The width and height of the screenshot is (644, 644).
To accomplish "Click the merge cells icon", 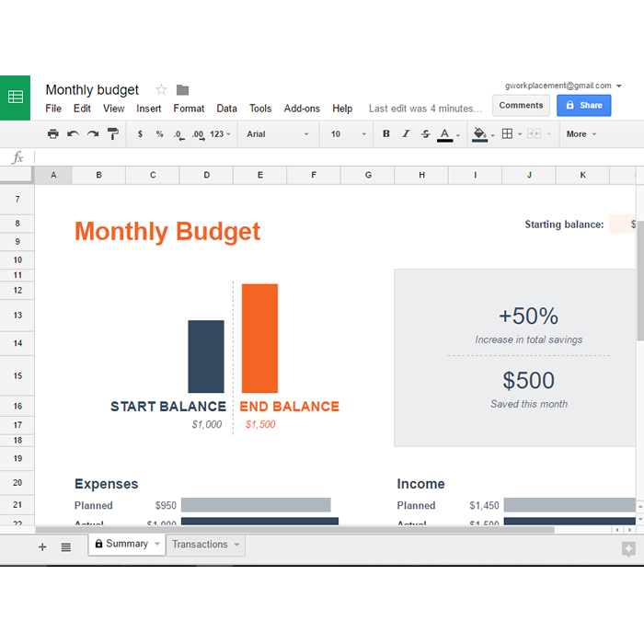I will click(534, 133).
